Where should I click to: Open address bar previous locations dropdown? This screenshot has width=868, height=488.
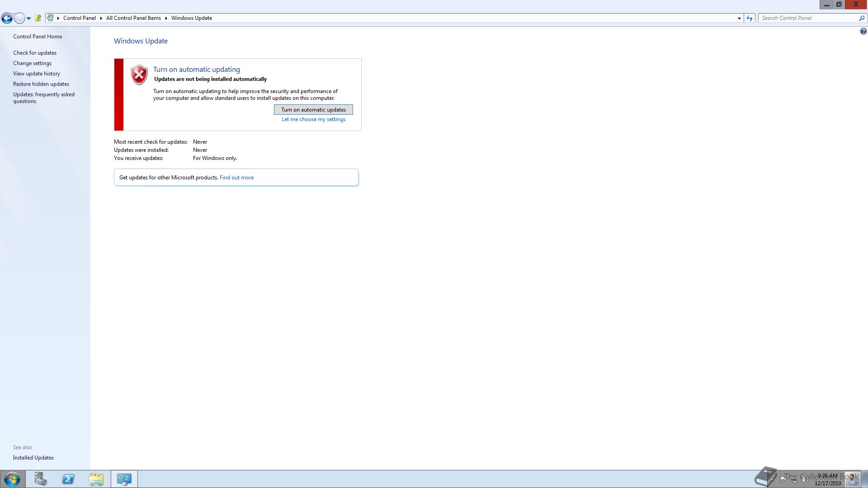coord(739,19)
